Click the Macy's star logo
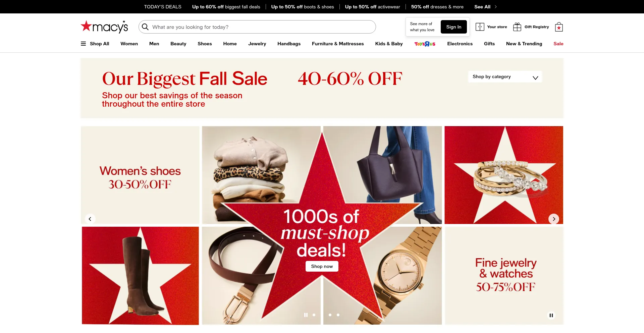Image resolution: width=644 pixels, height=333 pixels. [x=104, y=26]
